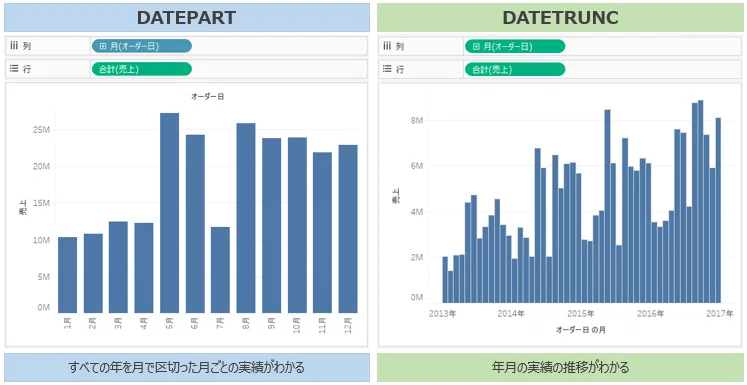Click the 2M axis value in DATETRUNC chart
The width and height of the screenshot is (747, 385).
tap(417, 257)
